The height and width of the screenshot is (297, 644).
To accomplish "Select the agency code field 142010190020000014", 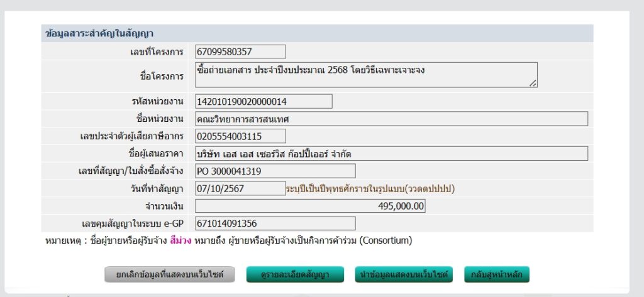I will coord(264,101).
